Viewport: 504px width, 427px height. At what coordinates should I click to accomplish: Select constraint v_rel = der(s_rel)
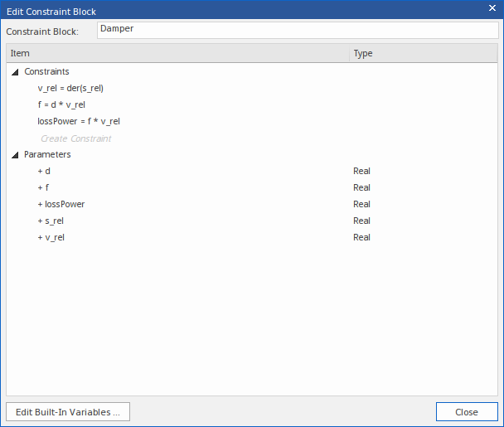tap(70, 88)
